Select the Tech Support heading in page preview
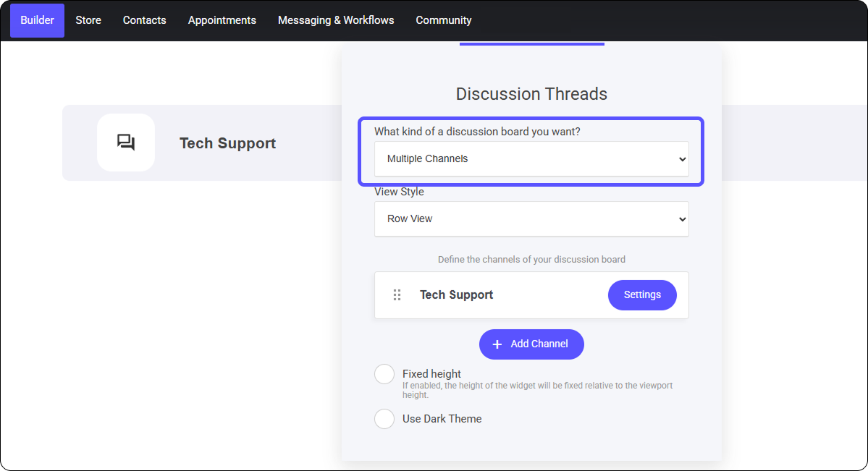868x471 pixels. [x=227, y=143]
